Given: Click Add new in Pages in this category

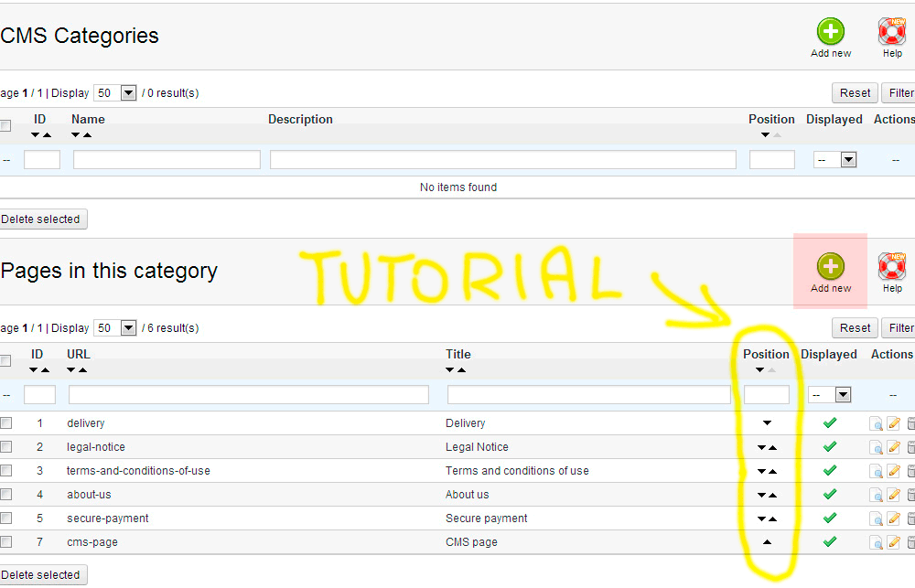Looking at the screenshot, I should point(831,273).
